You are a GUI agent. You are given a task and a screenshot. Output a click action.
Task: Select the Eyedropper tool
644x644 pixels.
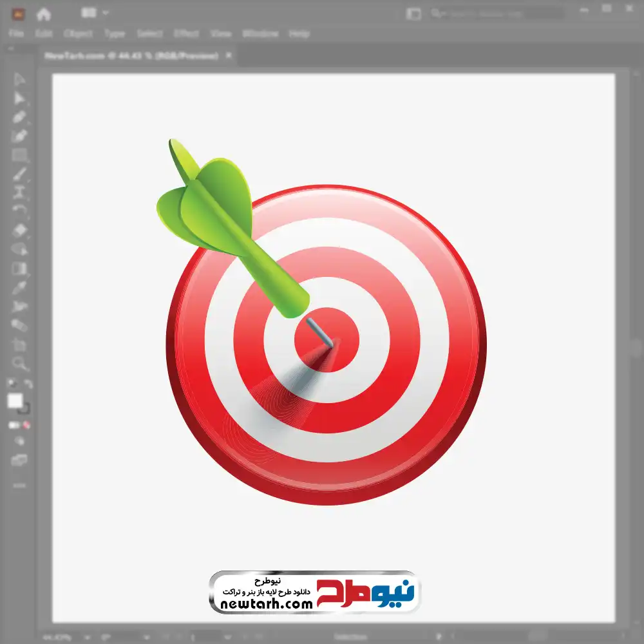pos(19,287)
